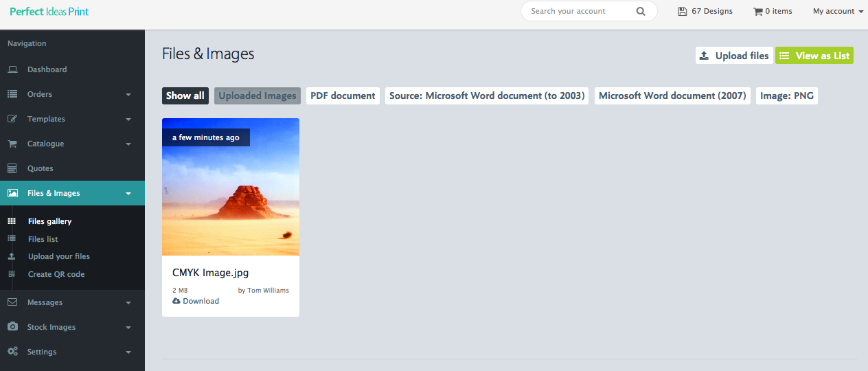Viewport: 868px width, 371px height.
Task: Select the Uploaded Images filter
Action: click(x=258, y=95)
